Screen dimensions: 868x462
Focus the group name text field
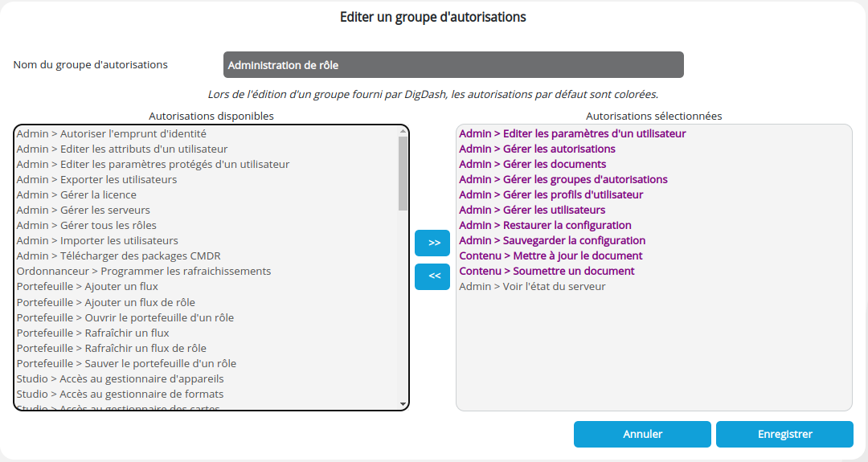(453, 65)
